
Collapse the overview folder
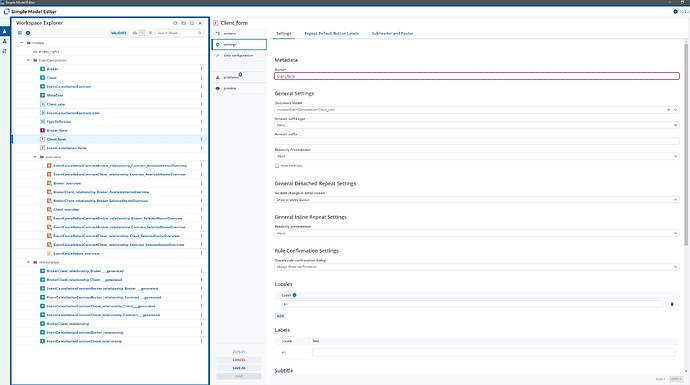(35, 157)
